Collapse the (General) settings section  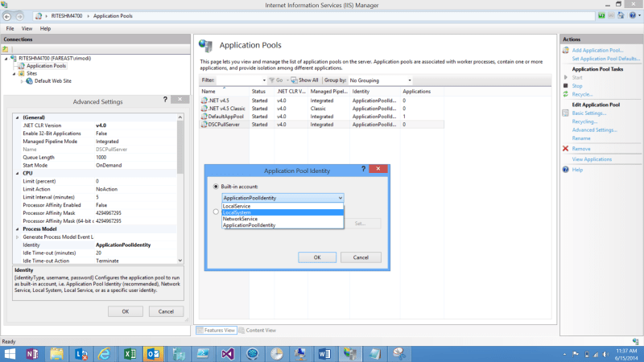[x=17, y=117]
